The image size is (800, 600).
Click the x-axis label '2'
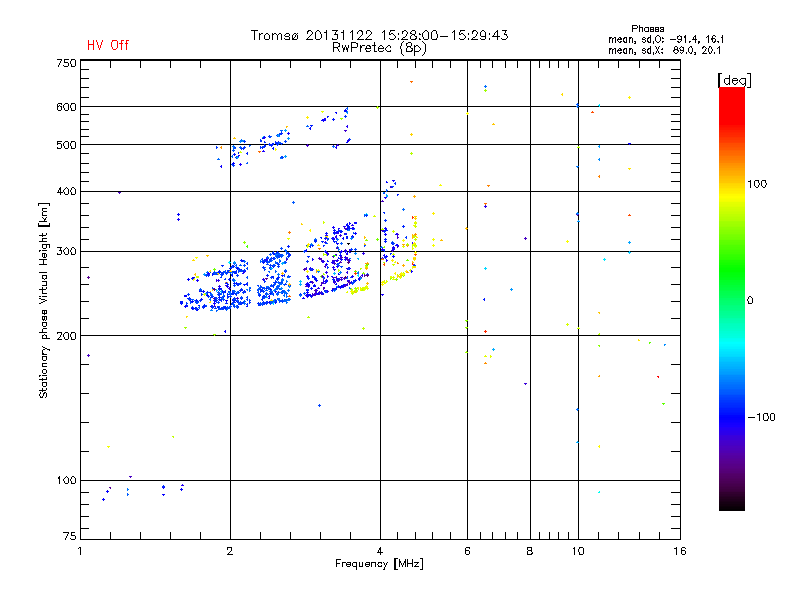point(230,551)
